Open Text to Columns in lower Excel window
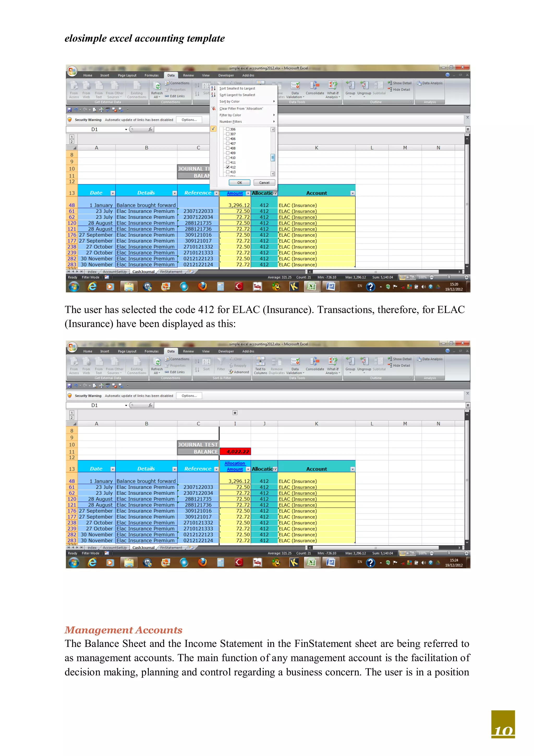The width and height of the screenshot is (534, 756). (x=260, y=366)
